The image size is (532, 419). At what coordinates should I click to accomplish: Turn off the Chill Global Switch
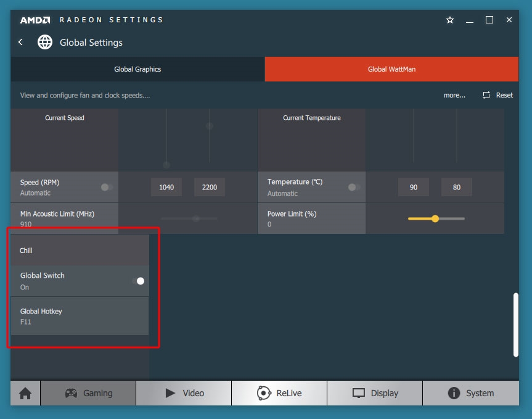[x=139, y=281]
